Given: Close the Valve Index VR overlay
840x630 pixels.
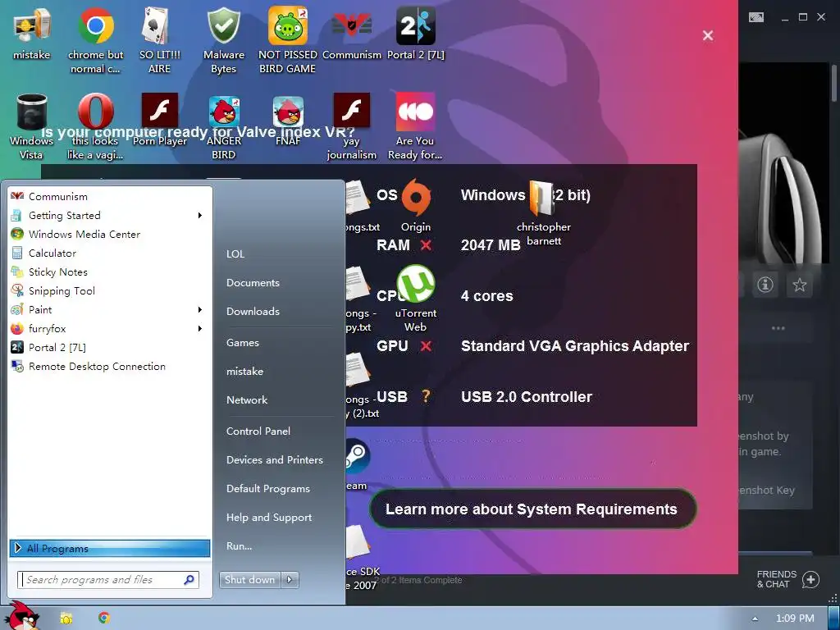Looking at the screenshot, I should [x=708, y=35].
